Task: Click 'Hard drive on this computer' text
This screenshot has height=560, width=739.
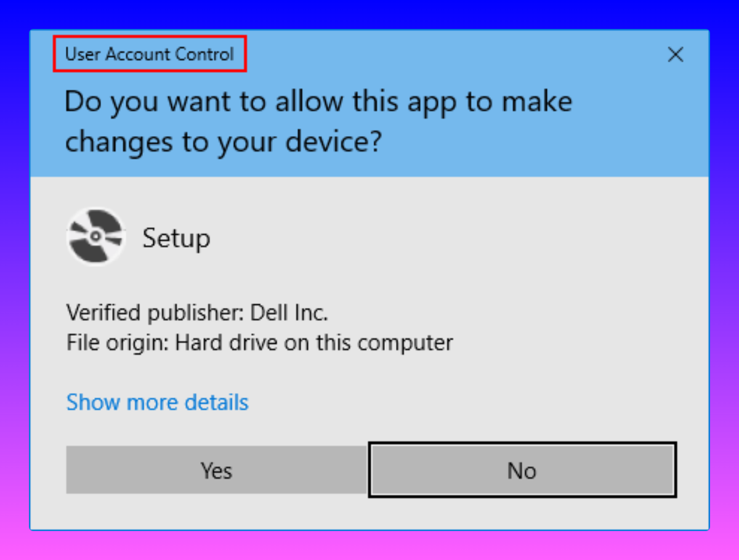Action: point(314,343)
